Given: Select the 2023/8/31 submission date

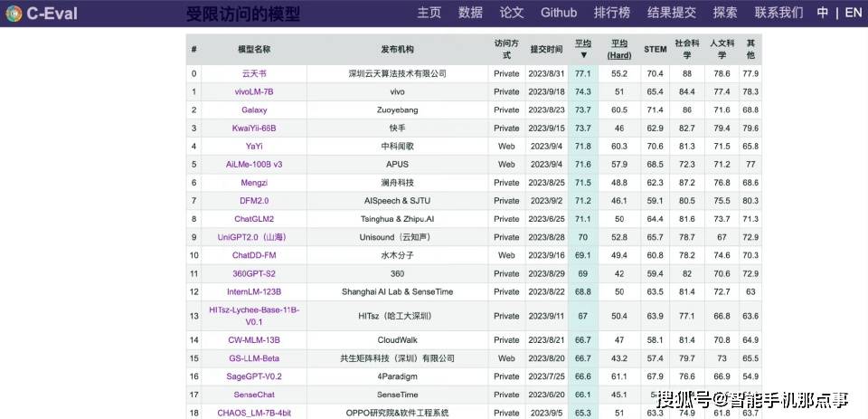Looking at the screenshot, I should click(546, 73).
